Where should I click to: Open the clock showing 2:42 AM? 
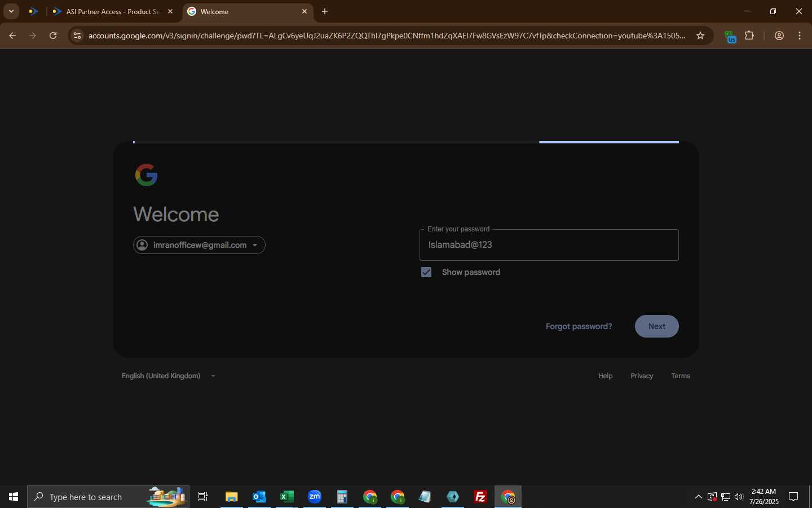coord(764,497)
